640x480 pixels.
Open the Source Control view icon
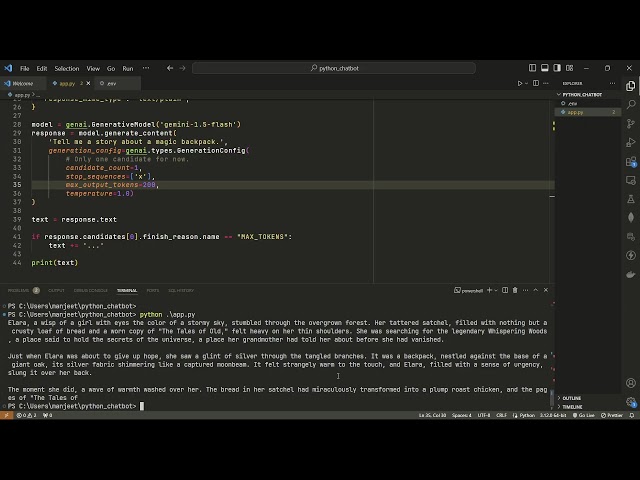click(x=631, y=123)
